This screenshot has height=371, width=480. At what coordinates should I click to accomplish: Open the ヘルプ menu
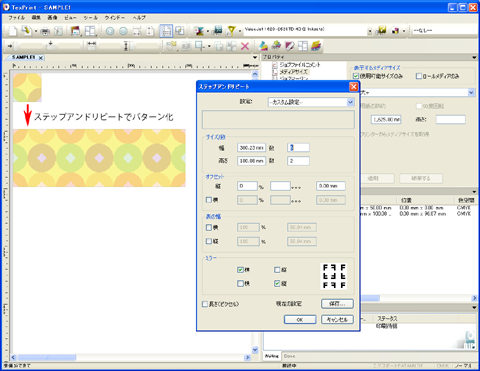[139, 17]
